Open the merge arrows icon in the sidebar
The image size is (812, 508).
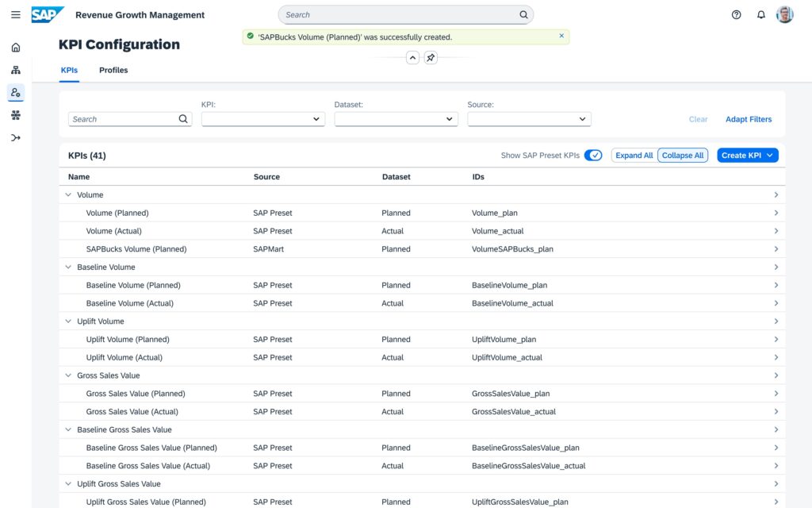(16, 138)
